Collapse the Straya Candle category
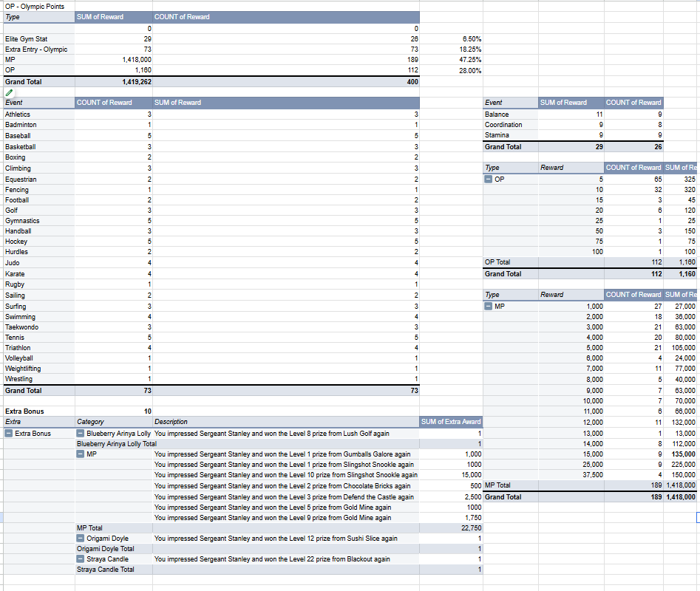The image size is (700, 591). pos(81,559)
